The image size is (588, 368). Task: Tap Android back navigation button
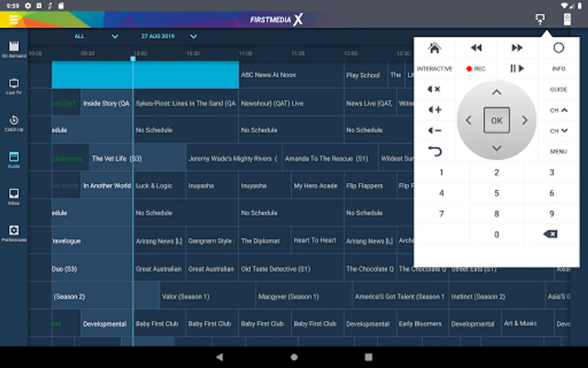pos(220,357)
